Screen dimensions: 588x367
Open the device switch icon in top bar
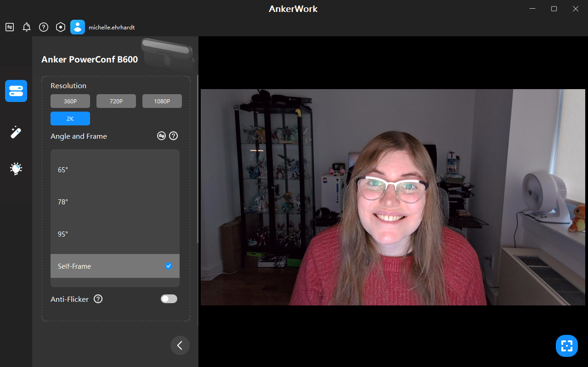pos(10,27)
